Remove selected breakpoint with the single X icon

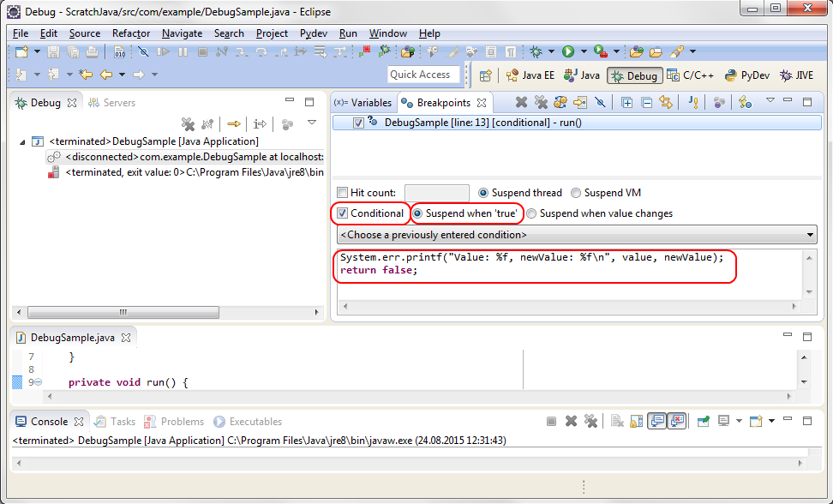point(521,102)
